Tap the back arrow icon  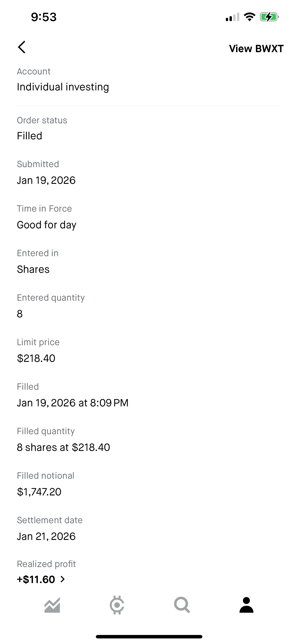(x=22, y=47)
